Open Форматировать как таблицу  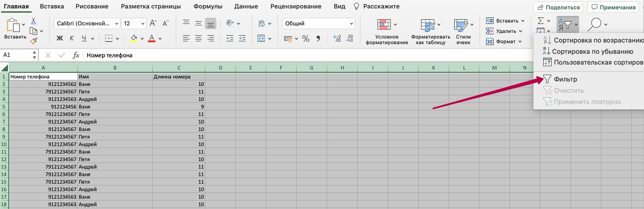coord(431,32)
